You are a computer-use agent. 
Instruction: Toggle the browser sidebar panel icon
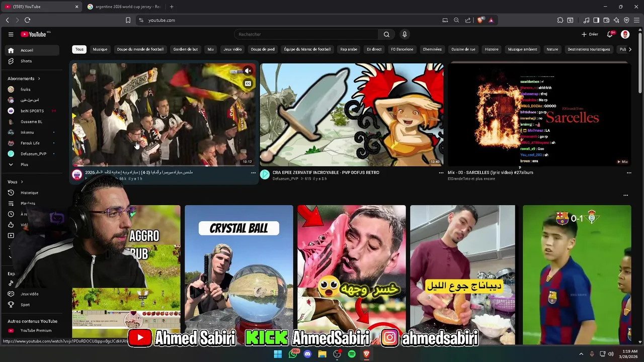click(596, 20)
